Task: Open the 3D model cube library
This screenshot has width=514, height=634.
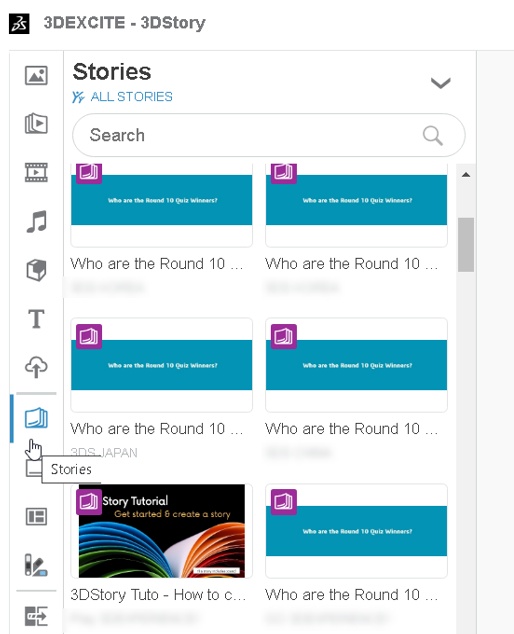Action: (36, 270)
